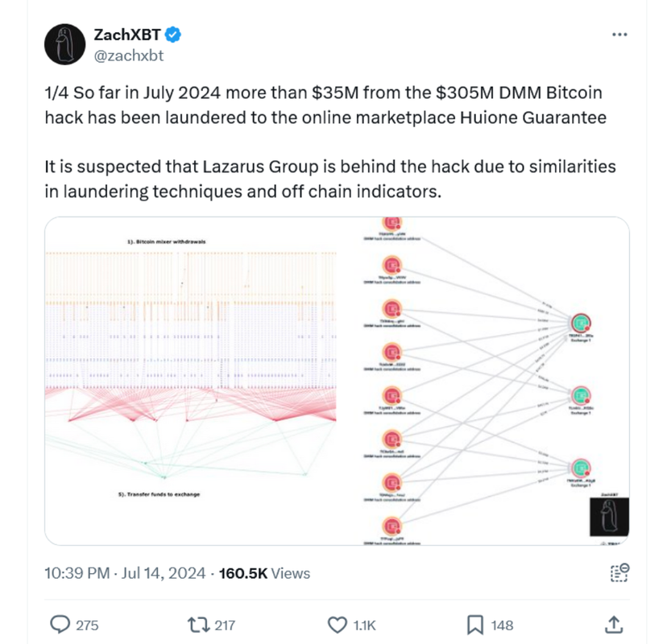Click the penguin watermark in the image corner
Screen dimensions: 671x644
pyautogui.click(x=609, y=516)
